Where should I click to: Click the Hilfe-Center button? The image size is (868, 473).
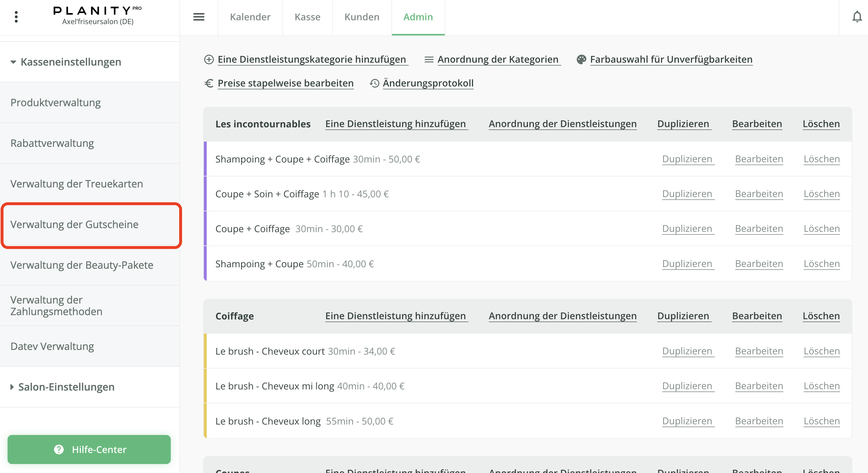[x=89, y=449]
